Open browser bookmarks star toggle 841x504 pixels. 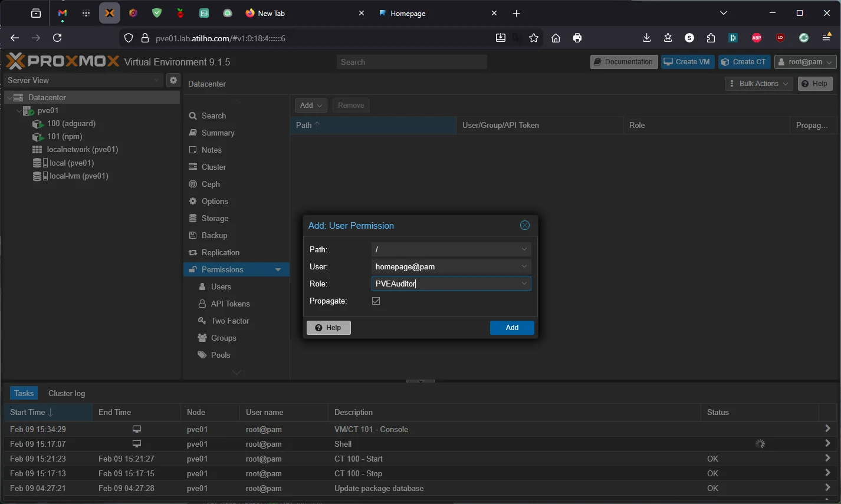pos(534,37)
